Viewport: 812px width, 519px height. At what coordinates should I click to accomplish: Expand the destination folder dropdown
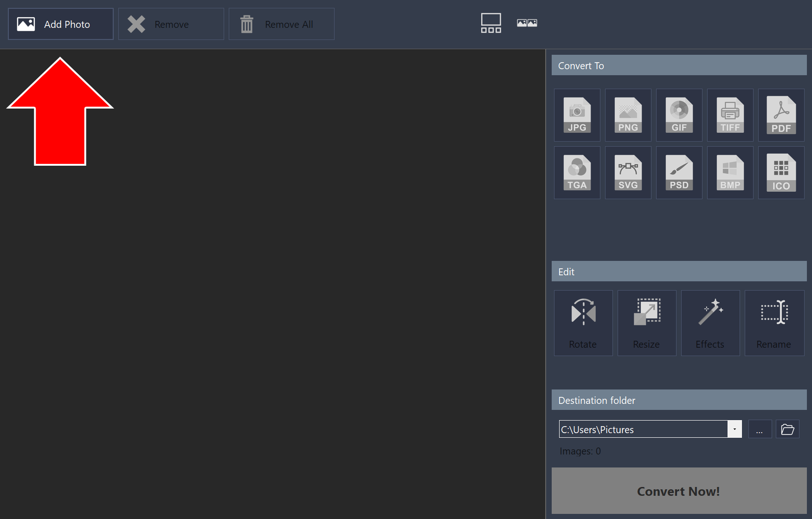735,429
